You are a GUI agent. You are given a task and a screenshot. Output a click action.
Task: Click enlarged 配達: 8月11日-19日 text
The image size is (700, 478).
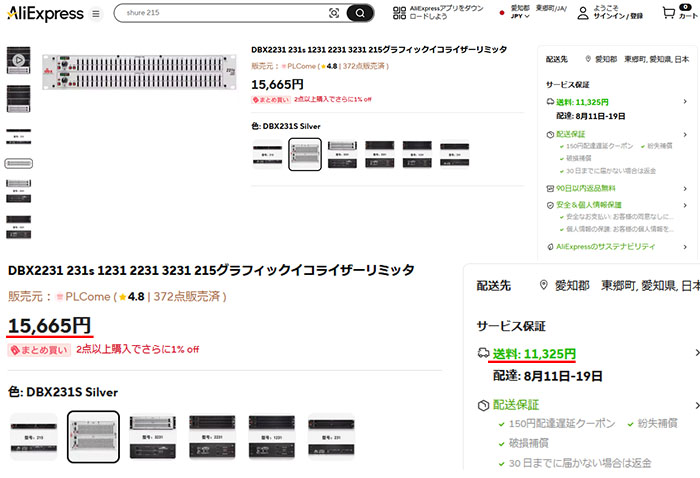(x=547, y=376)
